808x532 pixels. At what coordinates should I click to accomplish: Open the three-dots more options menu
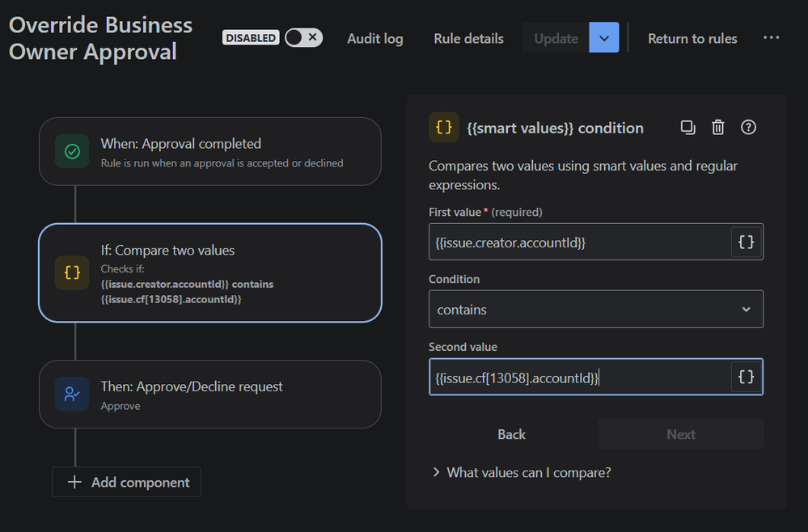pos(771,38)
